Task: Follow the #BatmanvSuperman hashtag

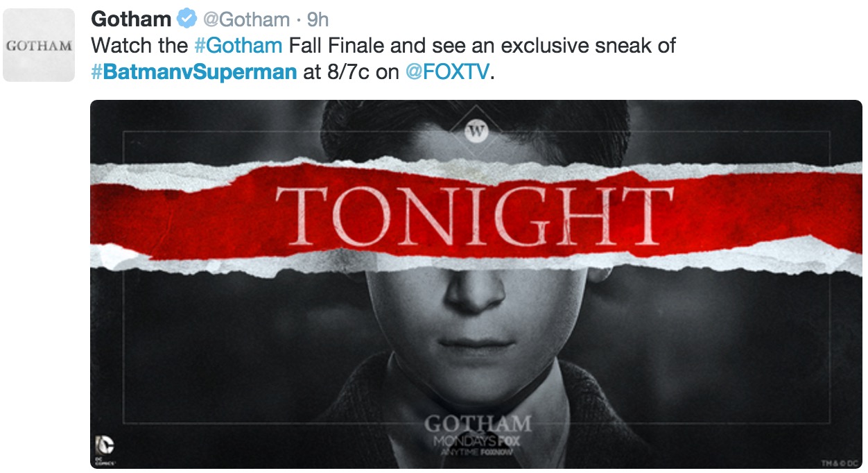Action: point(194,72)
